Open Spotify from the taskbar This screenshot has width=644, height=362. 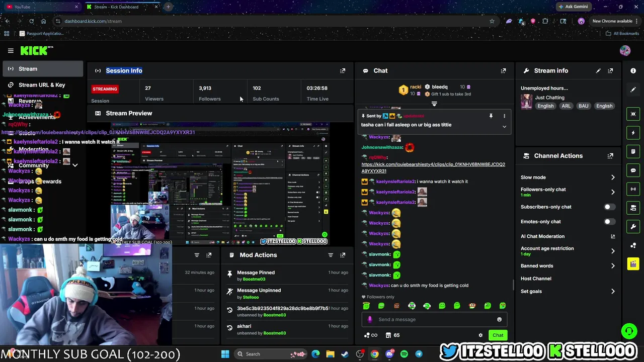(x=404, y=354)
